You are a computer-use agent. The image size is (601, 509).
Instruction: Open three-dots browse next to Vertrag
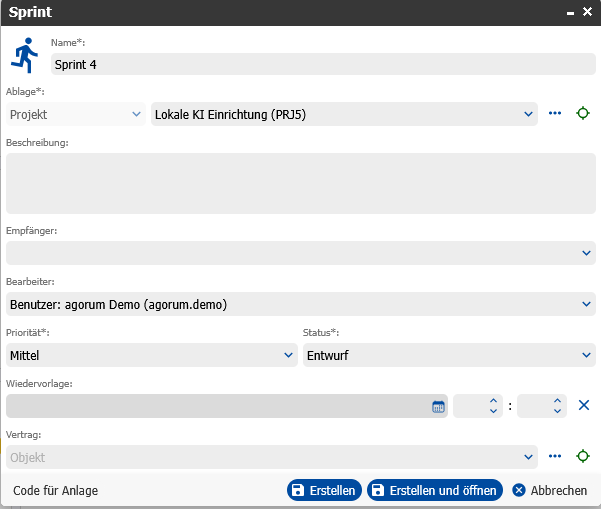click(555, 456)
